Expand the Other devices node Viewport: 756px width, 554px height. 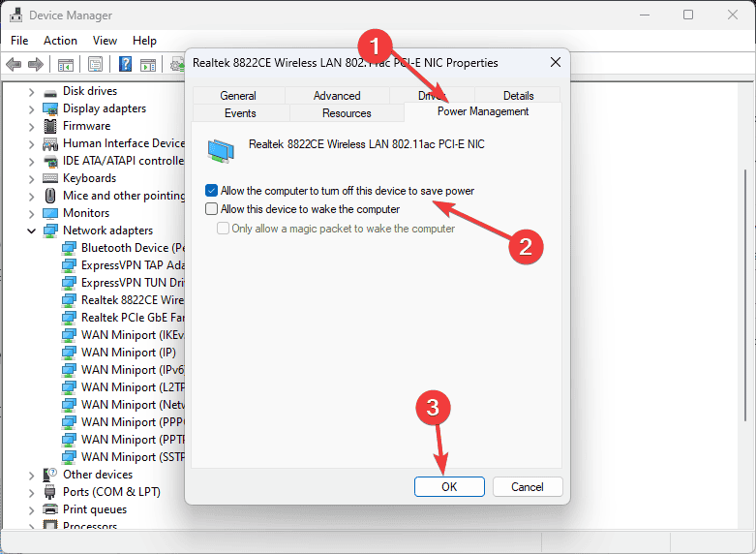pos(31,476)
